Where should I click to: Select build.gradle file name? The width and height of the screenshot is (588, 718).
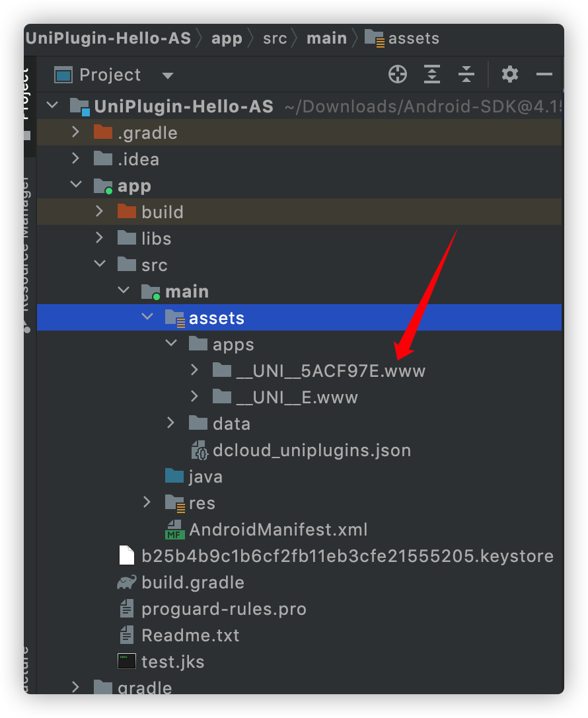click(x=193, y=582)
